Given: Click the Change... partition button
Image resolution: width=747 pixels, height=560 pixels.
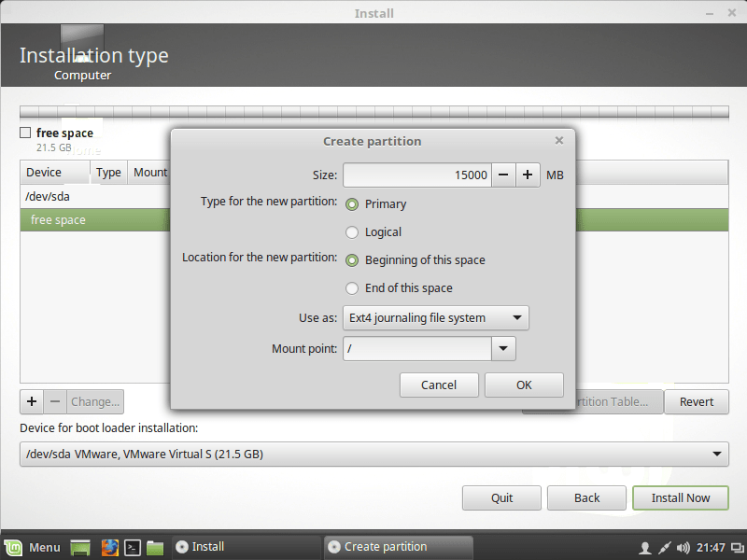Looking at the screenshot, I should pyautogui.click(x=95, y=401).
